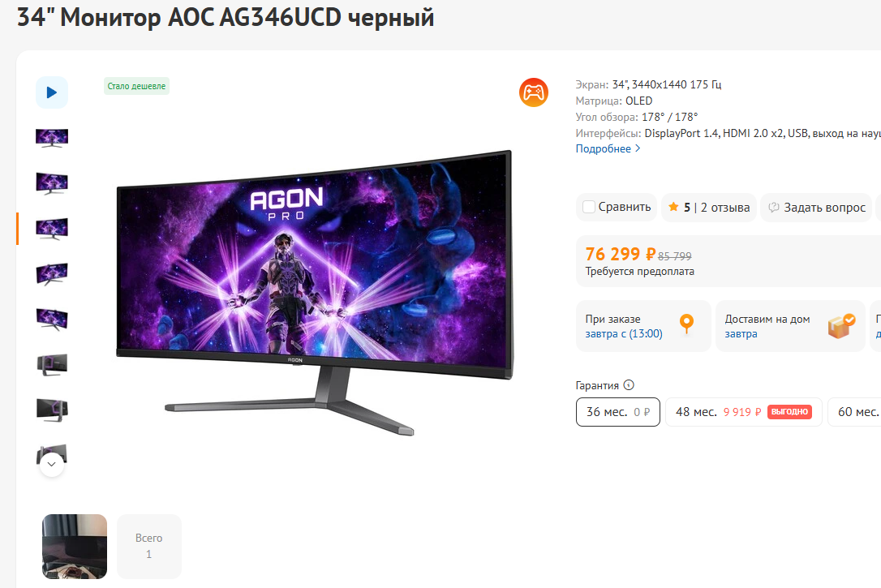Open the 2 отзыва reviews link

click(x=724, y=208)
